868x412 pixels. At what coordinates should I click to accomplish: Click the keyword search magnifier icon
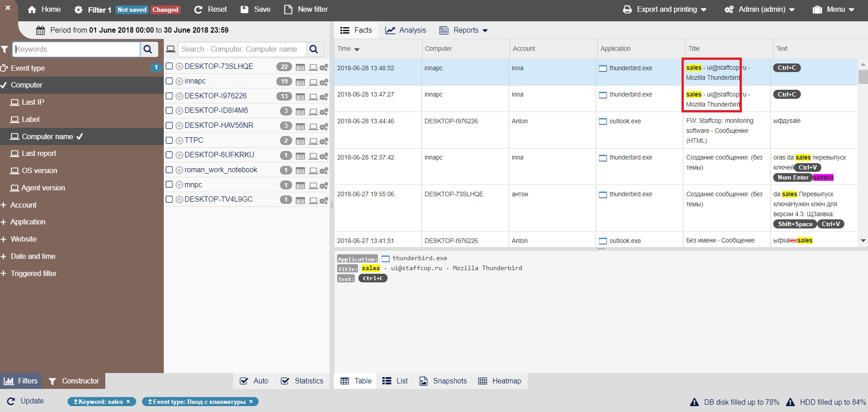click(148, 49)
